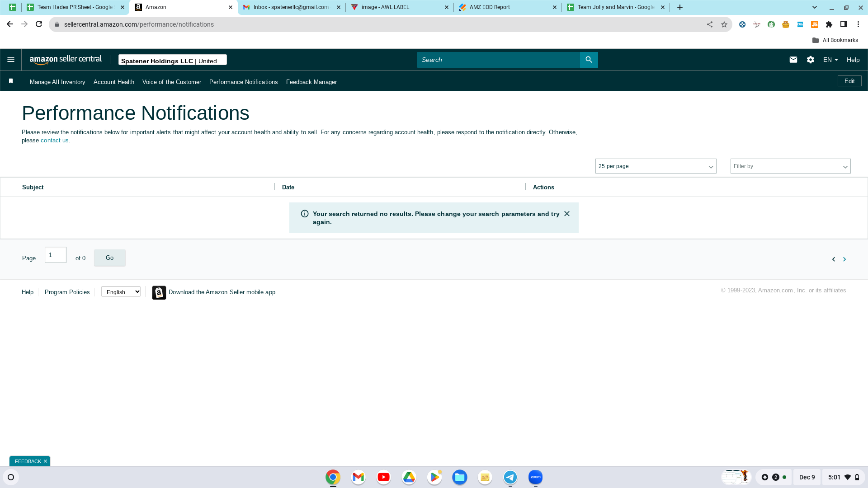
Task: Open Manage All Inventory
Action: 57,82
